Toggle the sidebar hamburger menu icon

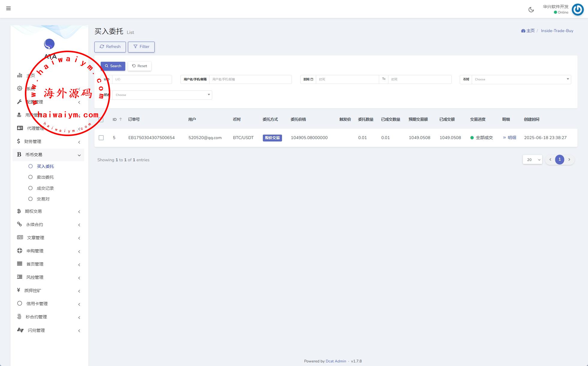pyautogui.click(x=8, y=8)
